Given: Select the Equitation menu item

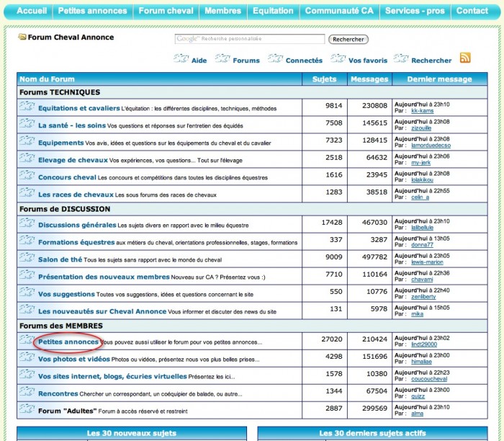Looking at the screenshot, I should click(x=273, y=11).
